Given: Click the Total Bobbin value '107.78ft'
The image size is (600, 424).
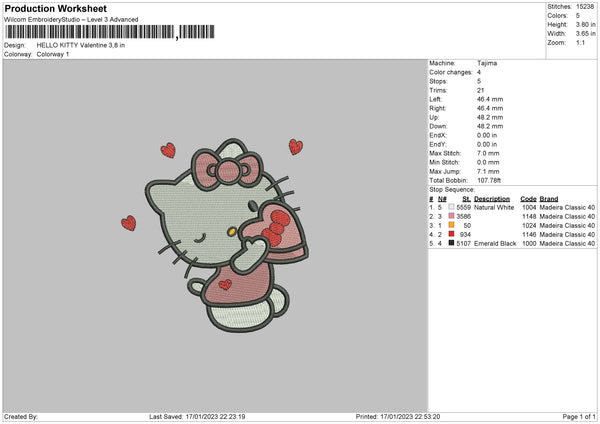Looking at the screenshot, I should (489, 180).
